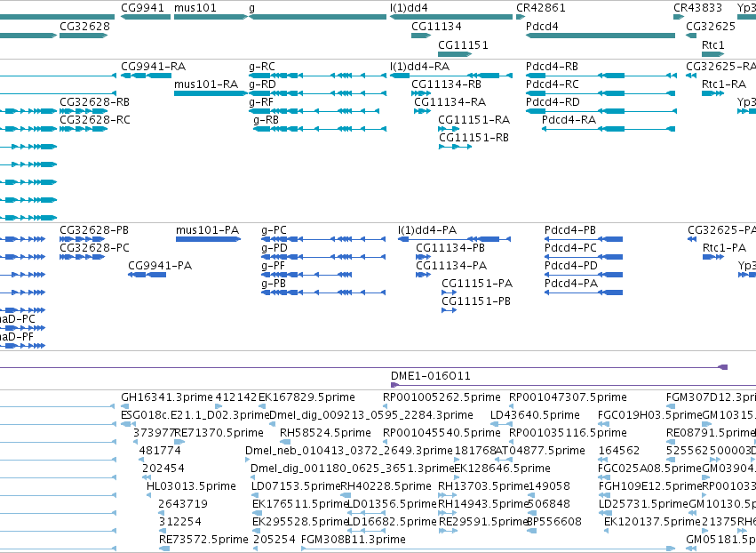Viewport: 756px width, 553px height.
Task: Select the CG11151-PB protein label
Action: coord(476,301)
